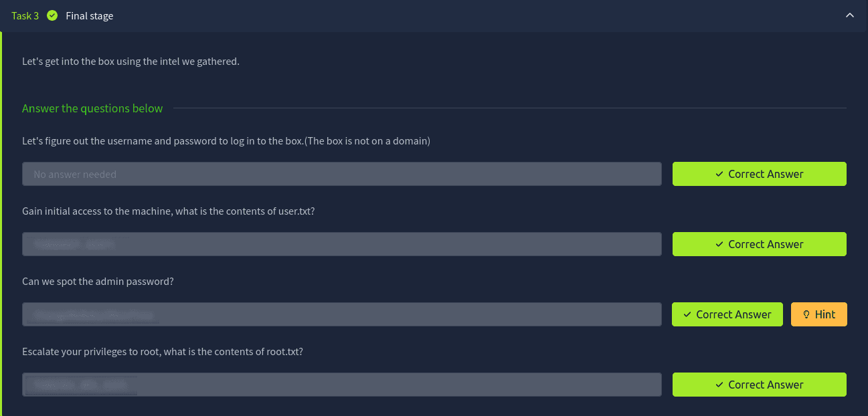Select the admin password answer field
868x416 pixels.
point(341,314)
